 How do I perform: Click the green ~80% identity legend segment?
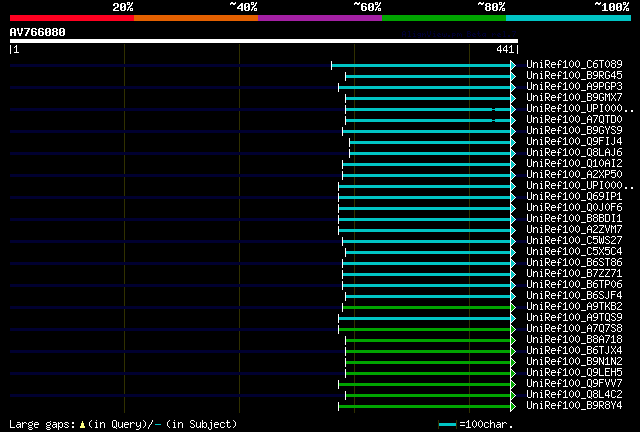(x=444, y=18)
